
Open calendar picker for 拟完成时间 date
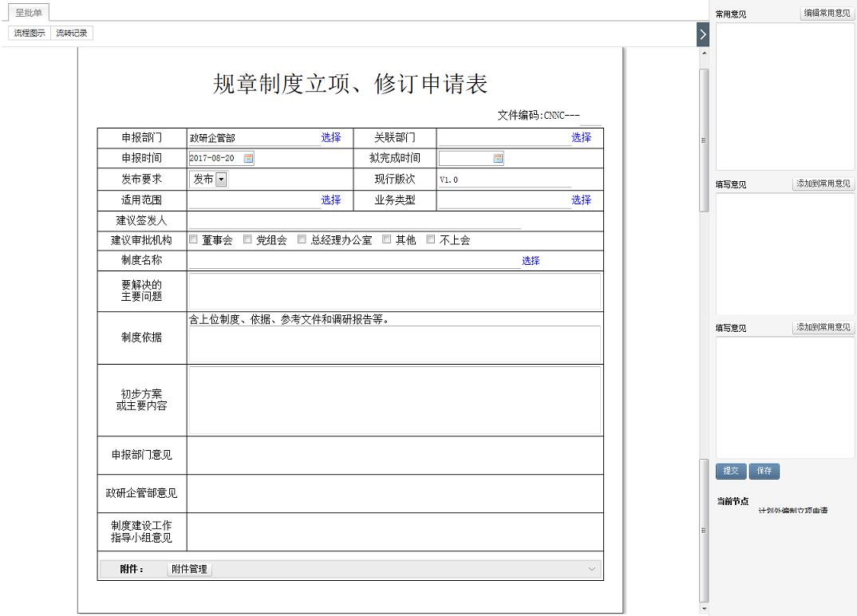tap(498, 158)
